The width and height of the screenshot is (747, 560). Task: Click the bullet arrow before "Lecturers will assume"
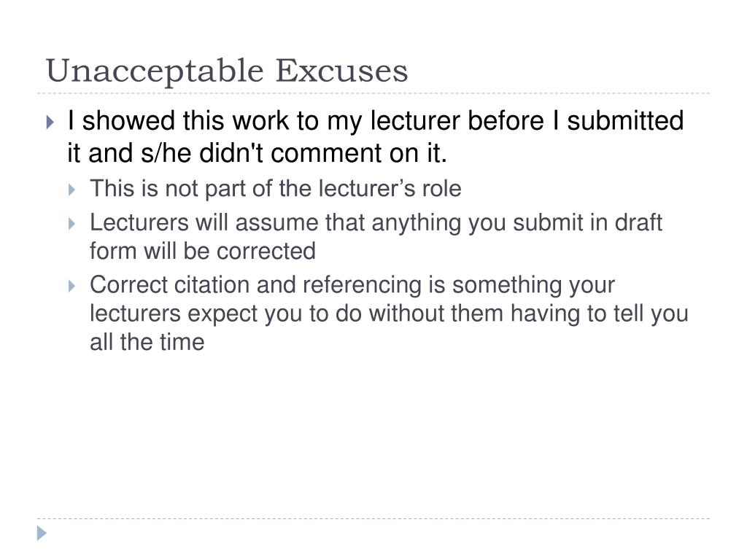[x=72, y=224]
